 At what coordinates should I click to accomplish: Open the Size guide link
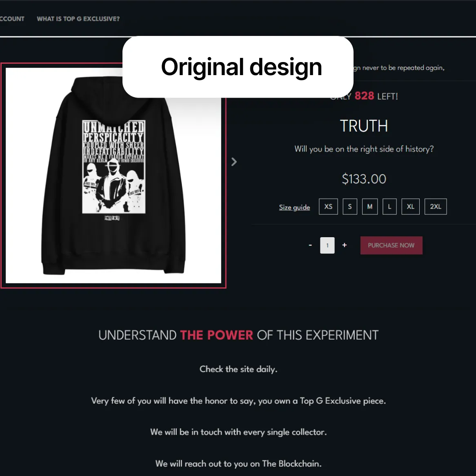point(294,207)
